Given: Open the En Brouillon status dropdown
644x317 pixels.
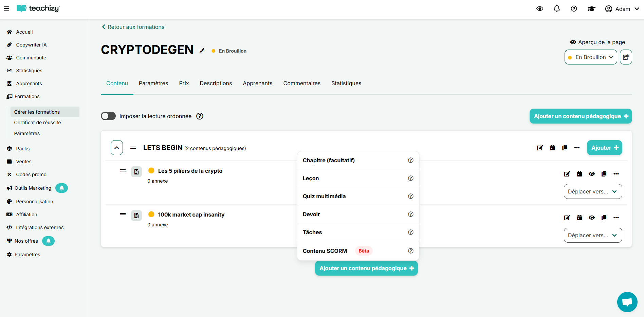Looking at the screenshot, I should click(590, 57).
